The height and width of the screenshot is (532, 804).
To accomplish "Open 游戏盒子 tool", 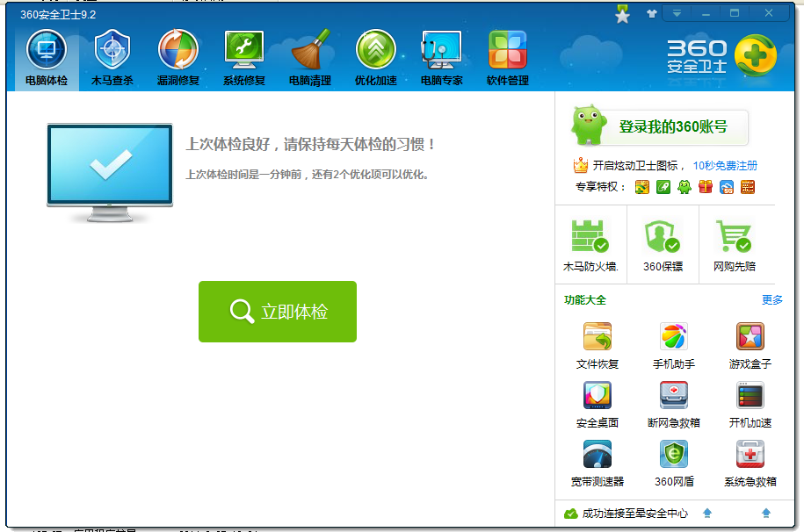I will point(750,346).
